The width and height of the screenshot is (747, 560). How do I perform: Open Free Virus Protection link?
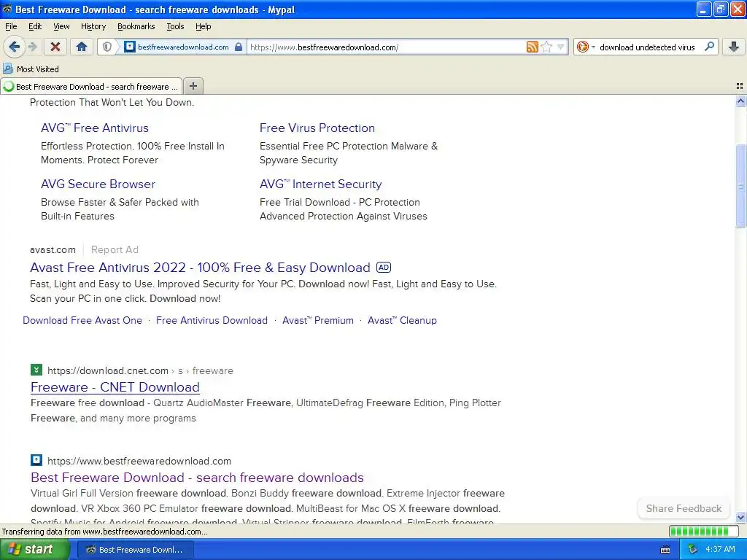317,128
